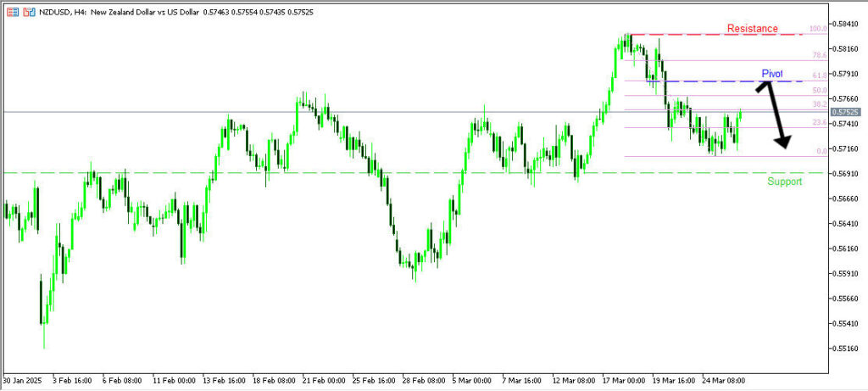Click the 78.6 Fibonacci level label

(819, 55)
